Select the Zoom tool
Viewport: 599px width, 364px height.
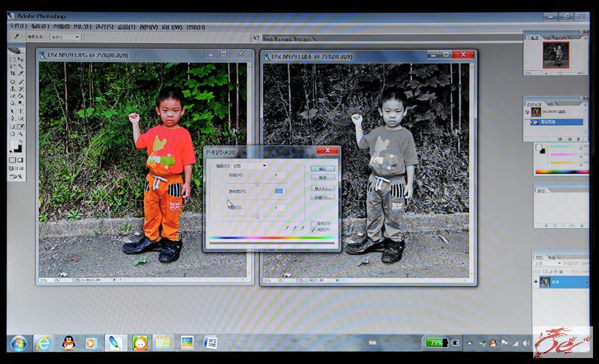20,134
